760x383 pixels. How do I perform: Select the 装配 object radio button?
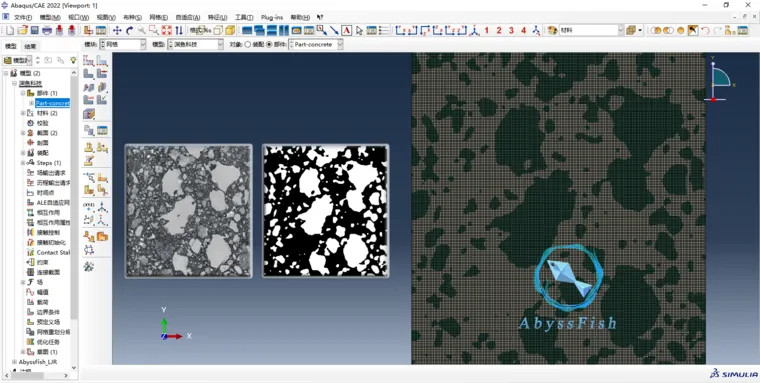(x=248, y=44)
